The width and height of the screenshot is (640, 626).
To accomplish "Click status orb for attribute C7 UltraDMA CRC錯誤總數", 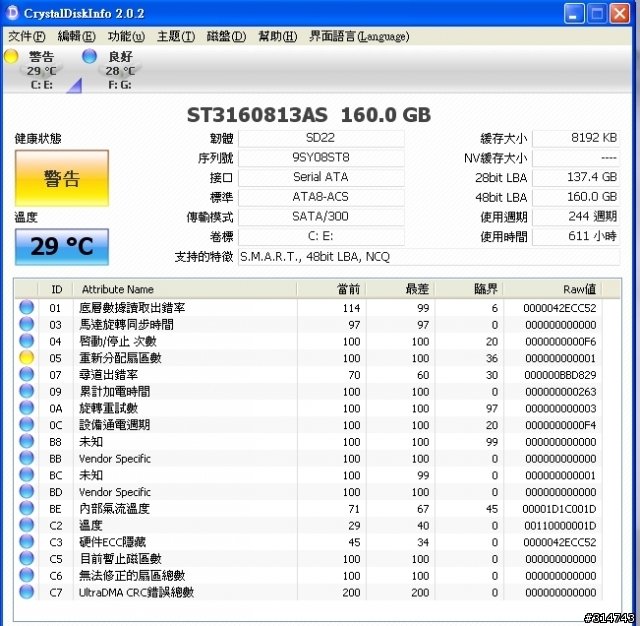I will [x=27, y=591].
